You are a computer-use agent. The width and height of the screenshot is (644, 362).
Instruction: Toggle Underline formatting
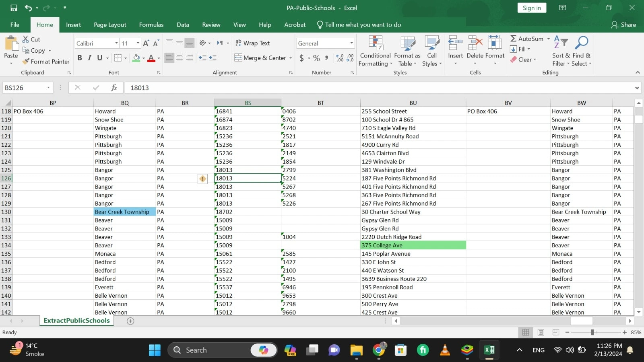[x=100, y=58]
